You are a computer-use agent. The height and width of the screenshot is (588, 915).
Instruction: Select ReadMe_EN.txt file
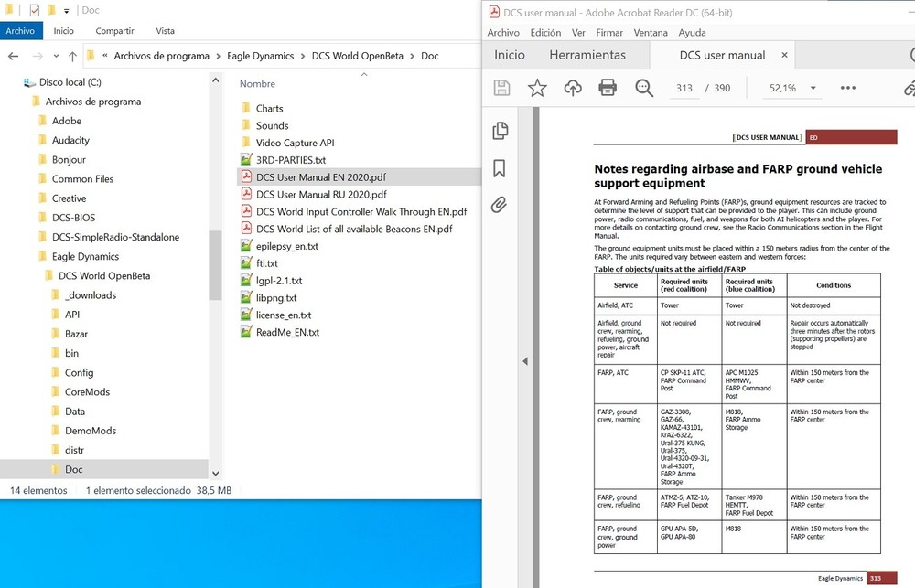pos(287,332)
